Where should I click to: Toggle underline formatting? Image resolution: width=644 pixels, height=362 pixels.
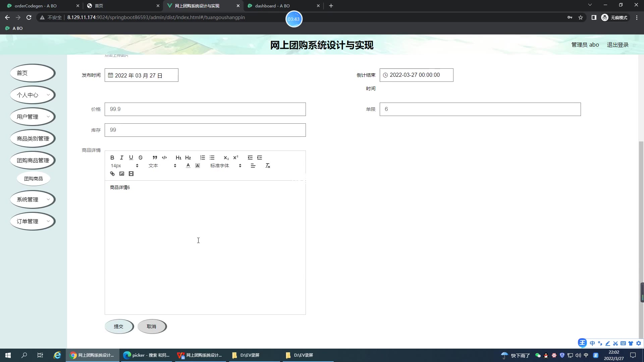(131, 158)
